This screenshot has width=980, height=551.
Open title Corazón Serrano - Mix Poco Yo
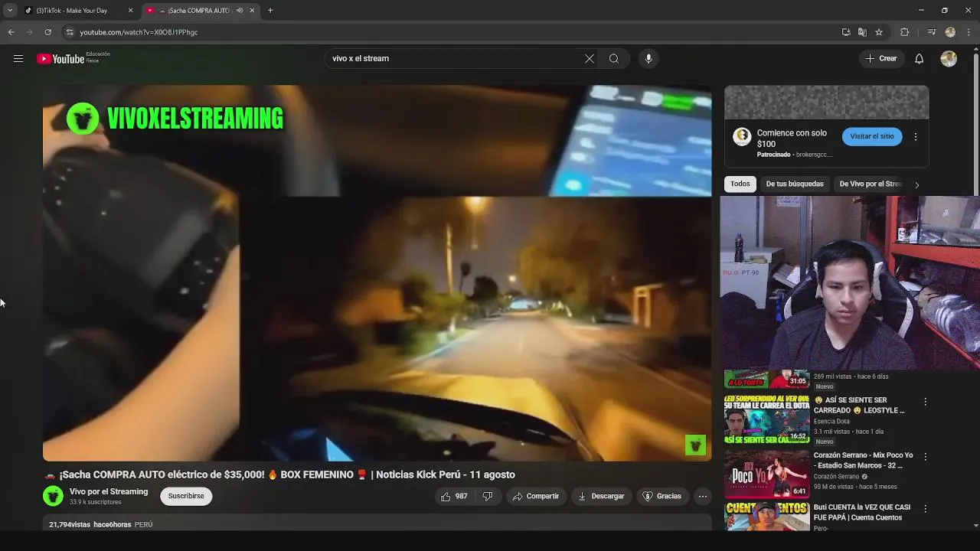(864, 460)
